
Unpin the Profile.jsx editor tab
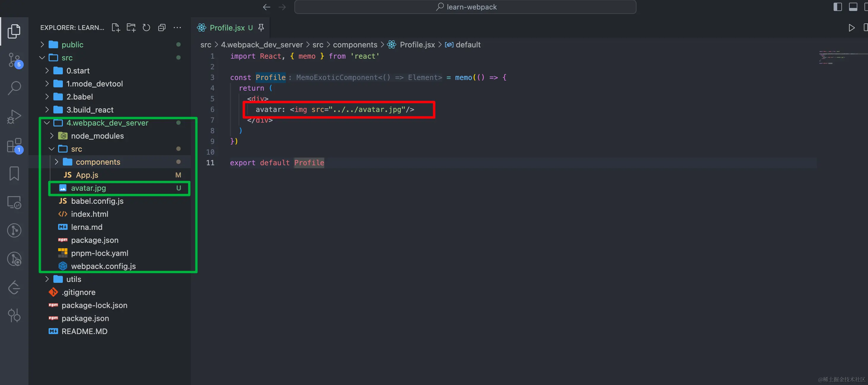(261, 28)
